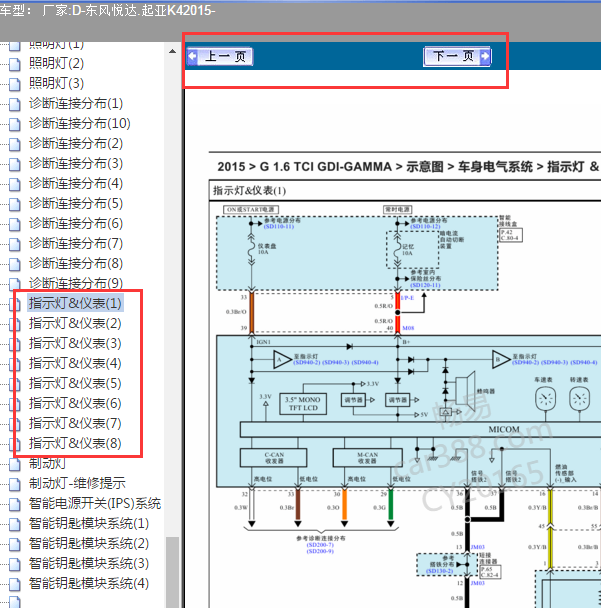The image size is (601, 608).
Task: Click page icon beside 诊断连接分布(8)
Action: pyautogui.click(x=15, y=265)
